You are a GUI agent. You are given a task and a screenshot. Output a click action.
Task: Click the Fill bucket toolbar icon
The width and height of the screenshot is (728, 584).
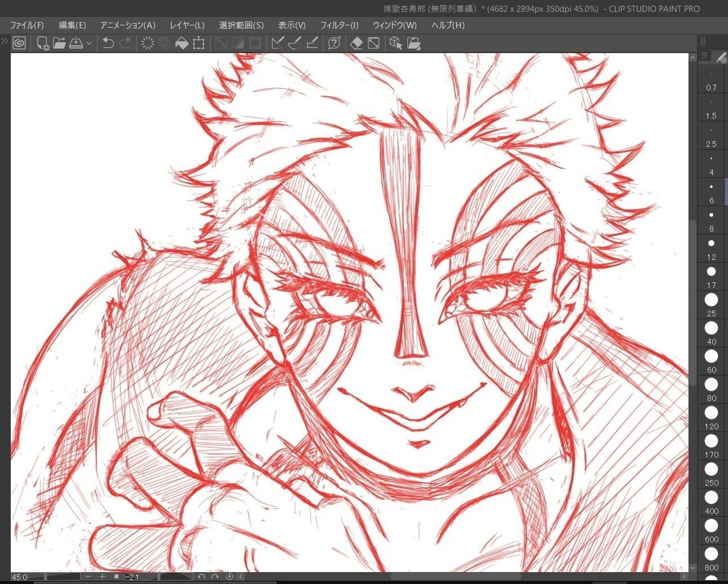[x=181, y=43]
